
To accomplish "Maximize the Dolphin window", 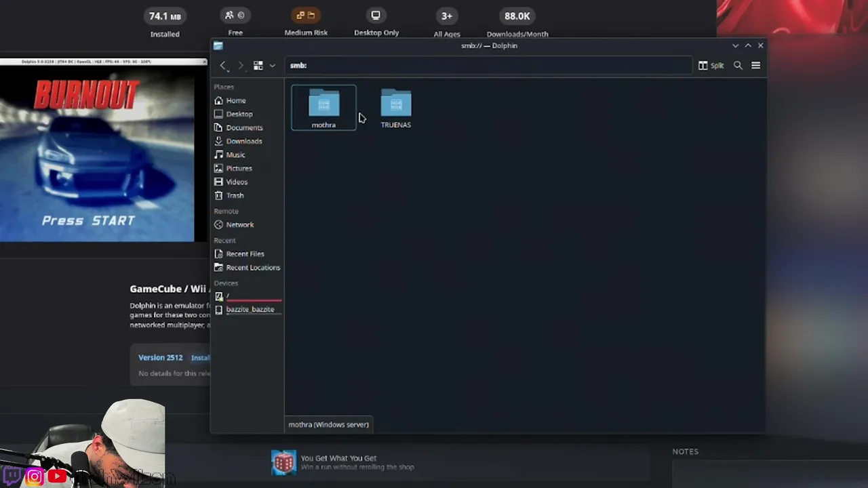I will [x=748, y=45].
